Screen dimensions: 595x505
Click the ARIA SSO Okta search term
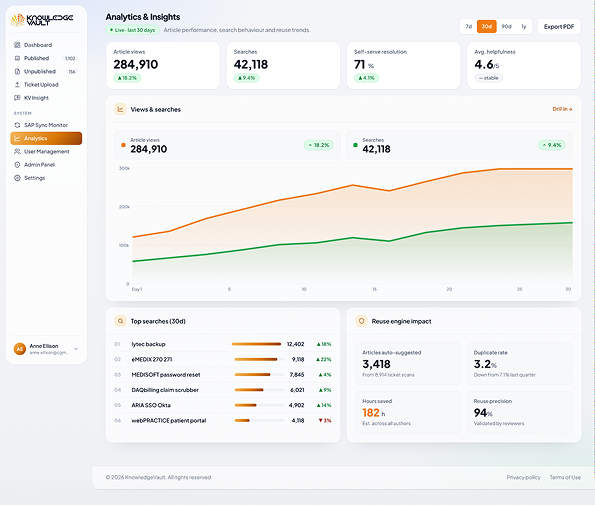(x=151, y=405)
